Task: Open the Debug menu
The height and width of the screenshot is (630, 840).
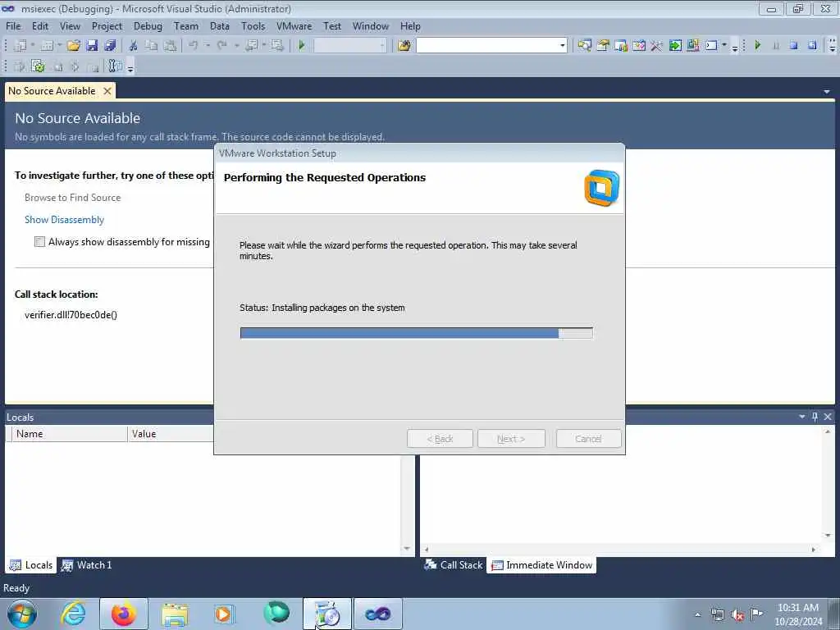Action: click(x=148, y=26)
